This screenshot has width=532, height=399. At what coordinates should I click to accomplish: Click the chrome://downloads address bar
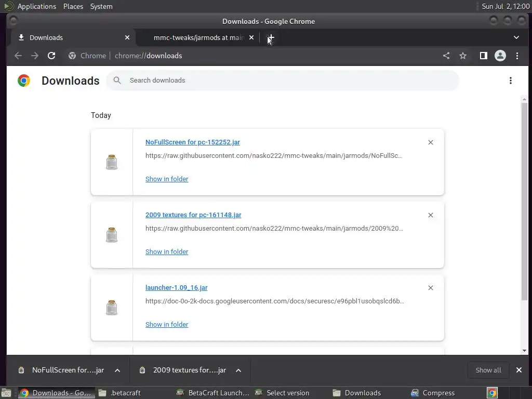(x=148, y=56)
